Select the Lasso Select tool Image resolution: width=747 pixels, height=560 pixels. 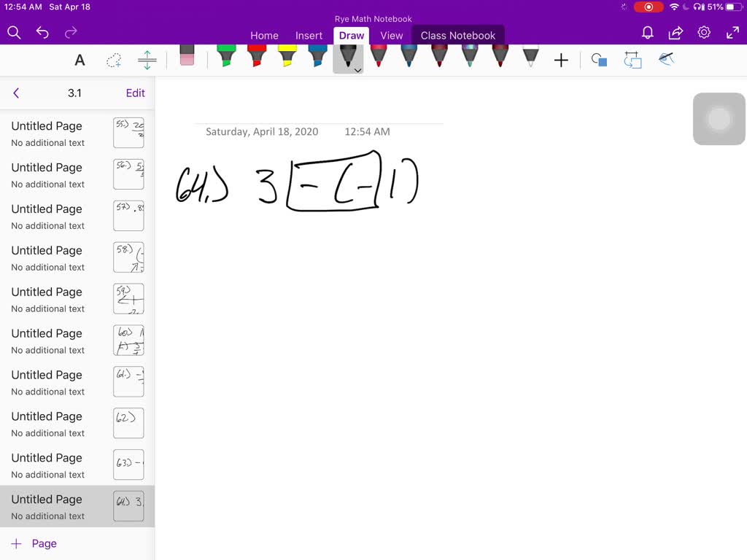pos(114,61)
